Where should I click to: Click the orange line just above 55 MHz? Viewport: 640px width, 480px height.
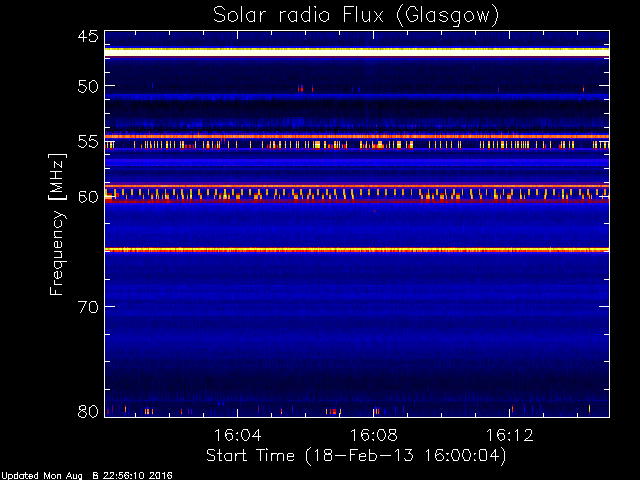tap(357, 136)
